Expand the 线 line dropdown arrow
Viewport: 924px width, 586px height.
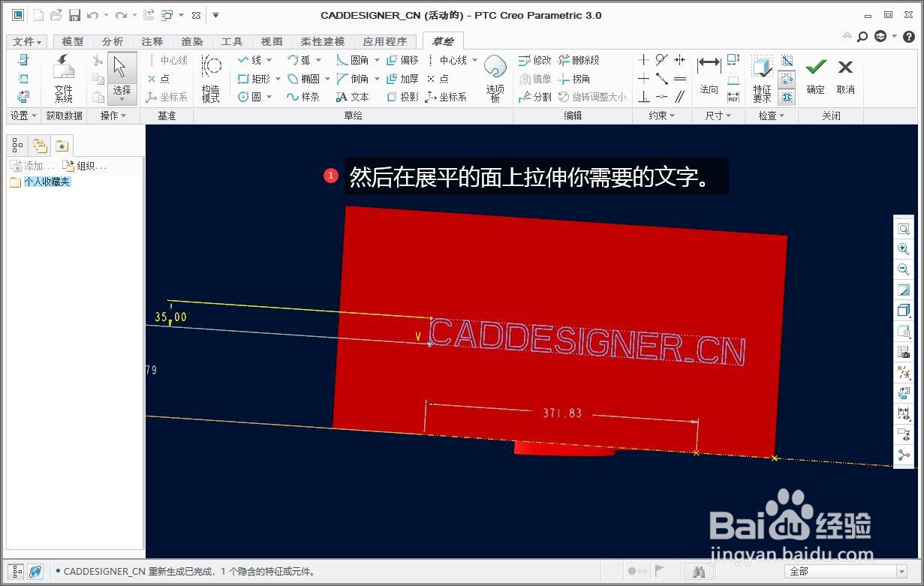tap(269, 60)
